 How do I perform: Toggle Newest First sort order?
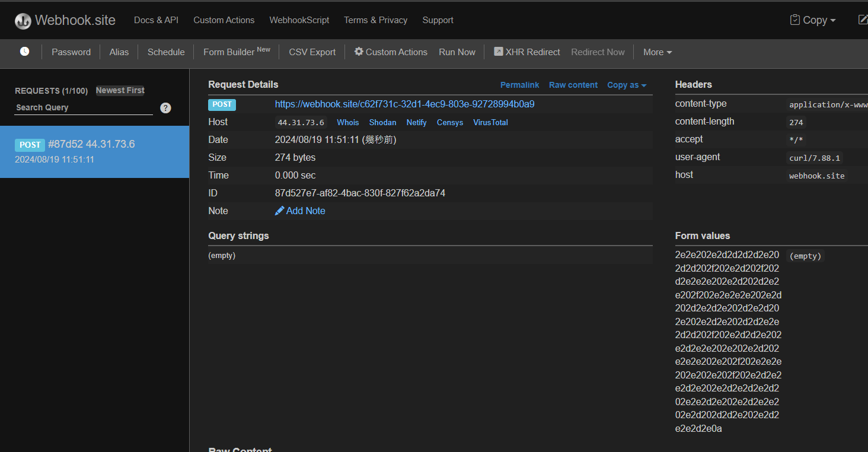coord(120,90)
